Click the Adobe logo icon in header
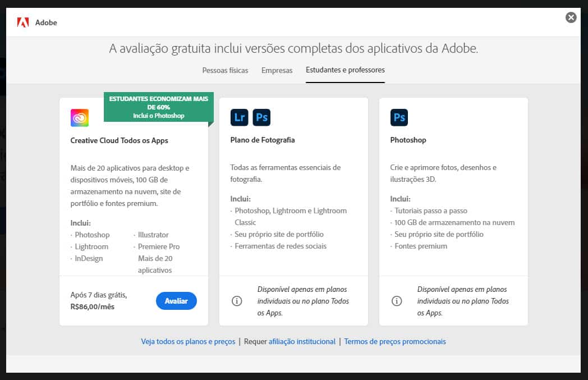 (23, 22)
